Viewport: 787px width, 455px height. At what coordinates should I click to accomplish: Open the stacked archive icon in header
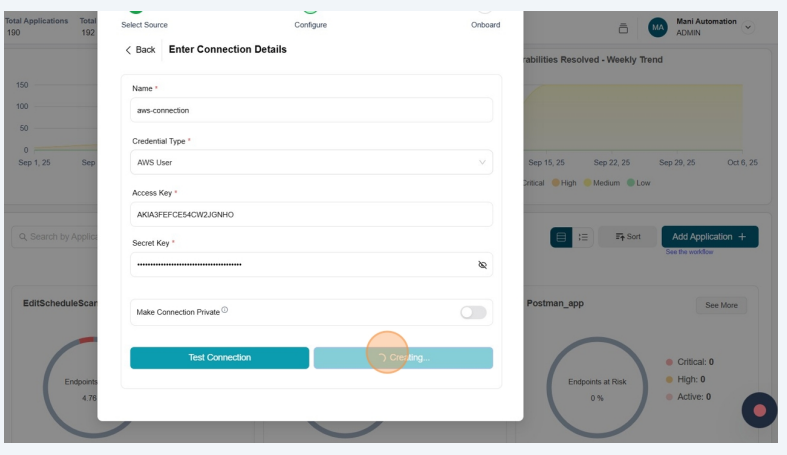(623, 28)
